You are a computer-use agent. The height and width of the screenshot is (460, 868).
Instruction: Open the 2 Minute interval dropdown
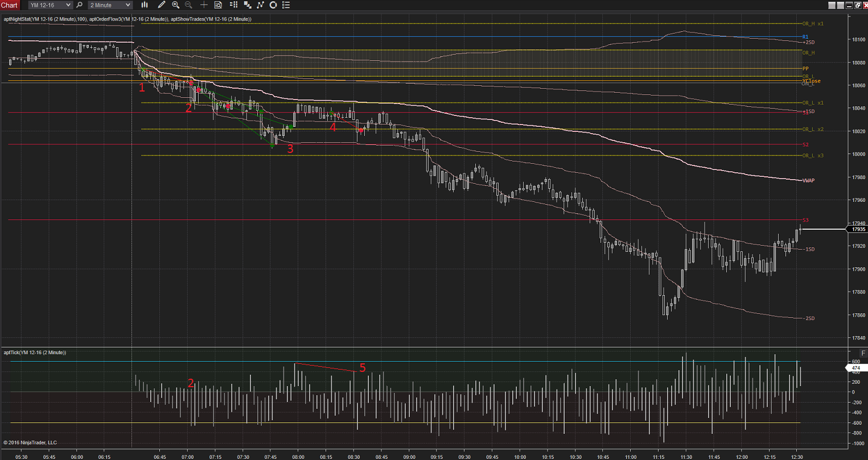tap(110, 5)
